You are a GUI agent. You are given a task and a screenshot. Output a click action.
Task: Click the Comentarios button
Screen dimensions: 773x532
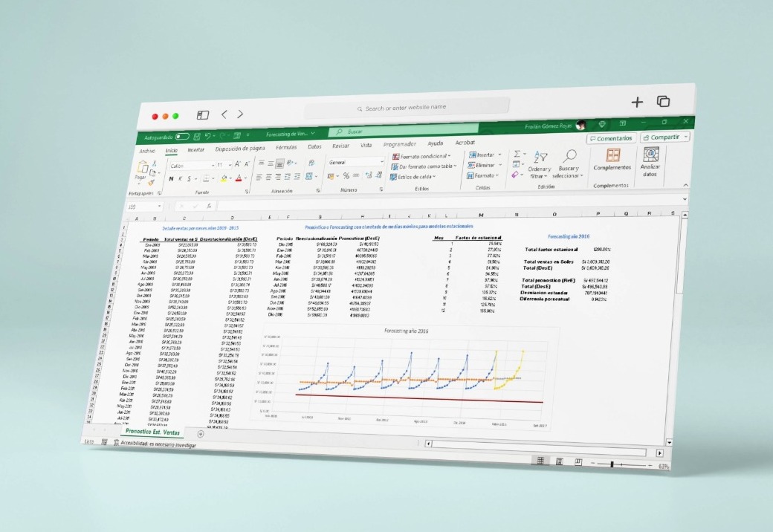click(610, 138)
